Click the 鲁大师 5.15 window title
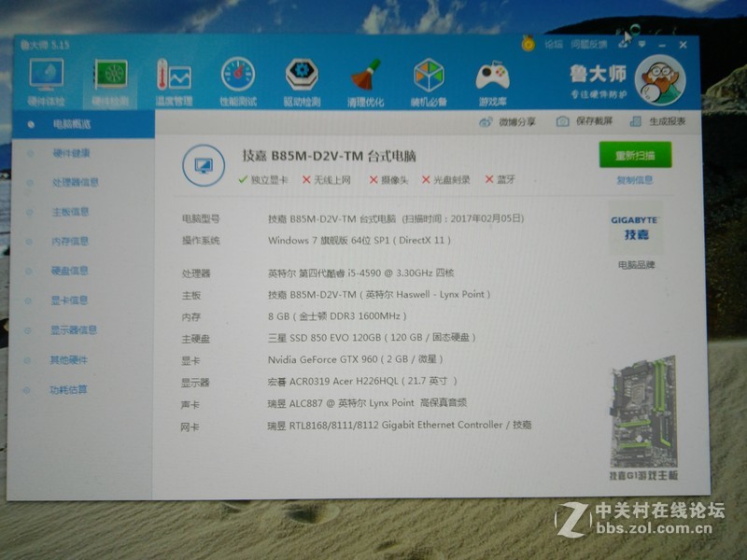Viewport: 747px width, 560px height. [x=45, y=45]
